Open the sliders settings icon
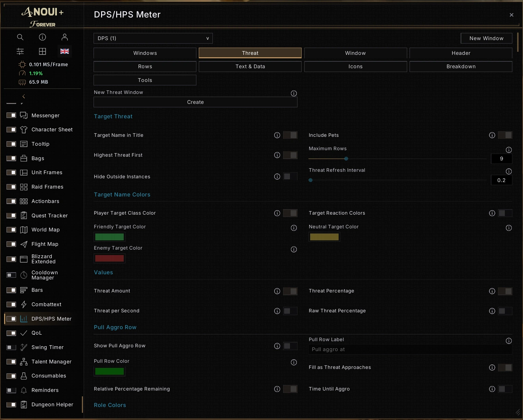523x420 pixels. click(20, 51)
